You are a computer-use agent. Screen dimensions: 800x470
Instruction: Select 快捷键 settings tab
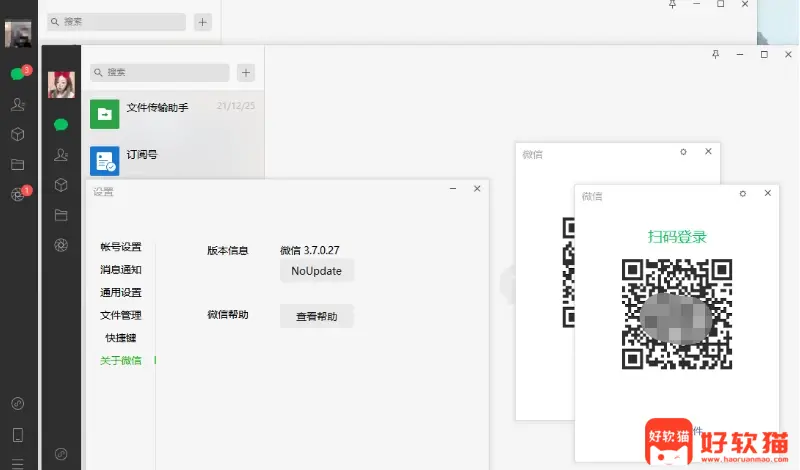point(120,338)
